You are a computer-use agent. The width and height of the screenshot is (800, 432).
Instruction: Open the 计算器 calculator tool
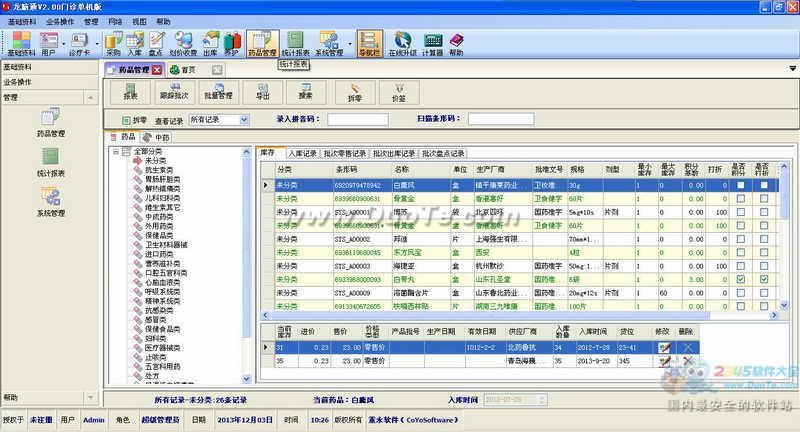(x=433, y=43)
